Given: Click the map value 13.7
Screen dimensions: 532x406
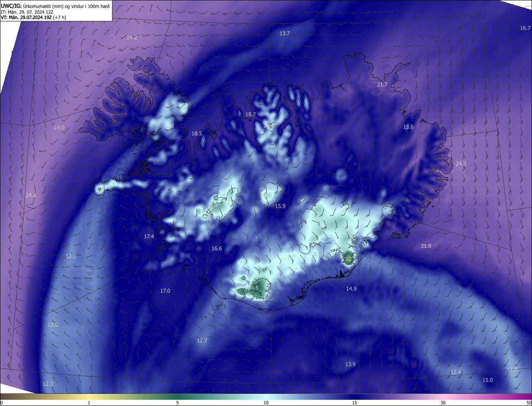Looking at the screenshot, I should 285,33.
